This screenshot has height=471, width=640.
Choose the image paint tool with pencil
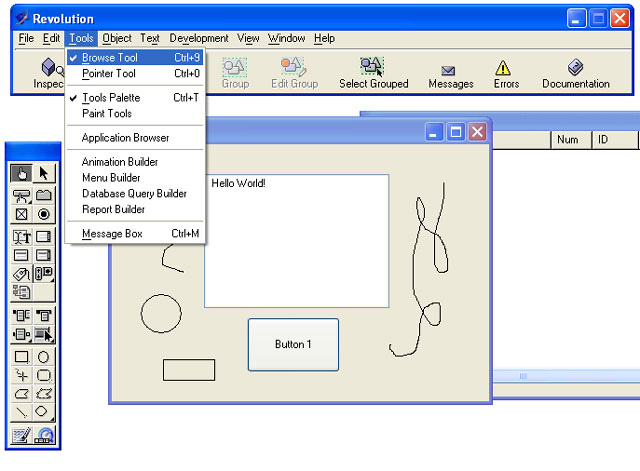click(x=21, y=435)
